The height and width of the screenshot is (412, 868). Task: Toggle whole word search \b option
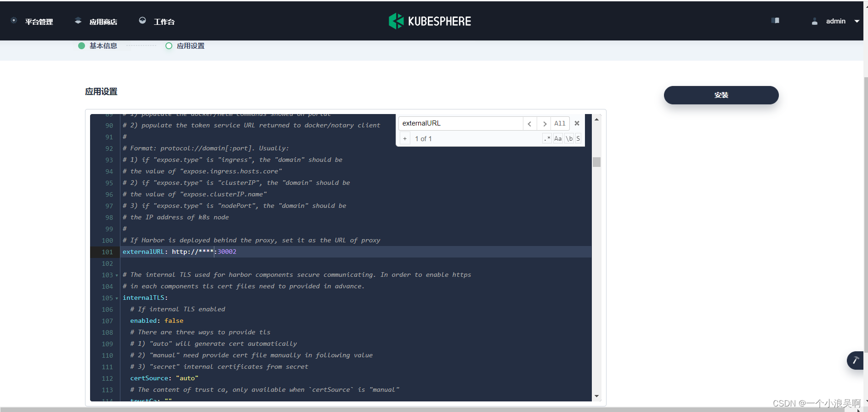click(x=569, y=138)
